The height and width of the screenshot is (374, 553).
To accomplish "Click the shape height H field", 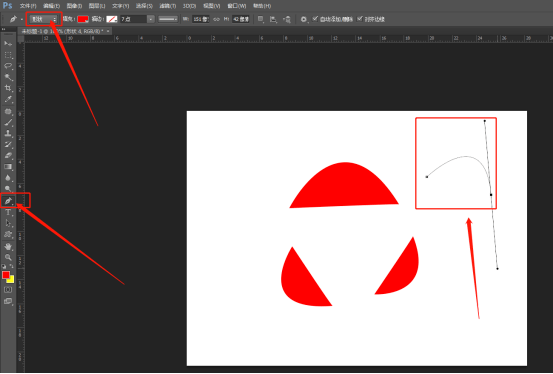I will click(241, 19).
